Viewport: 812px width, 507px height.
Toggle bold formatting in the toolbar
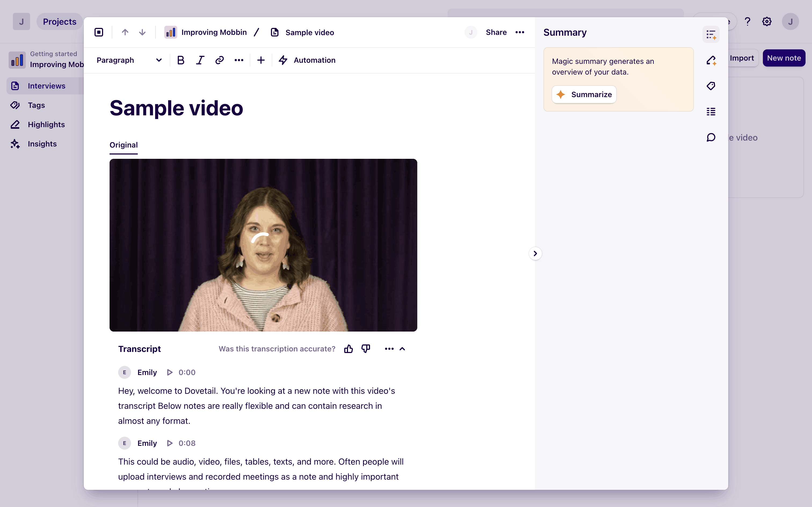coord(180,60)
